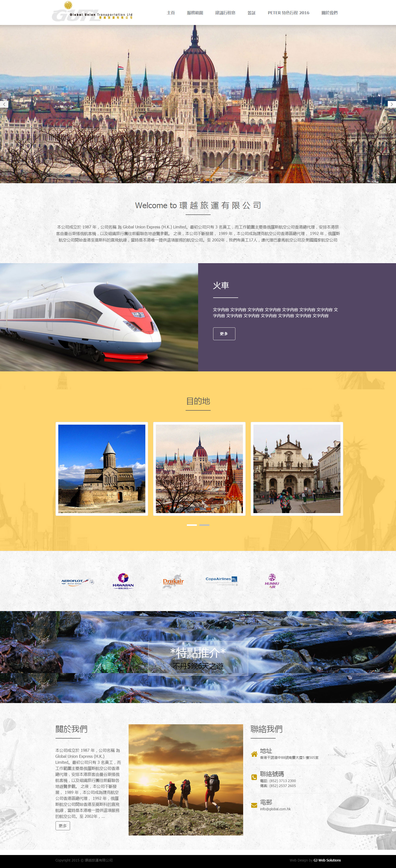Select first destination carousel indicator

pyautogui.click(x=192, y=525)
